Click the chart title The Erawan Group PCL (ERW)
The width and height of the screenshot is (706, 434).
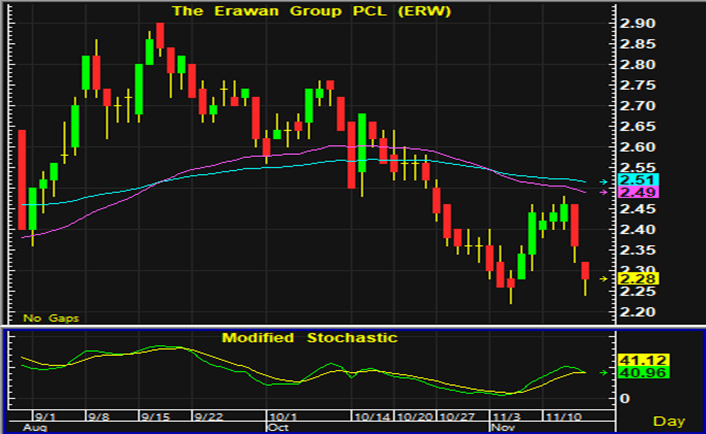271,11
